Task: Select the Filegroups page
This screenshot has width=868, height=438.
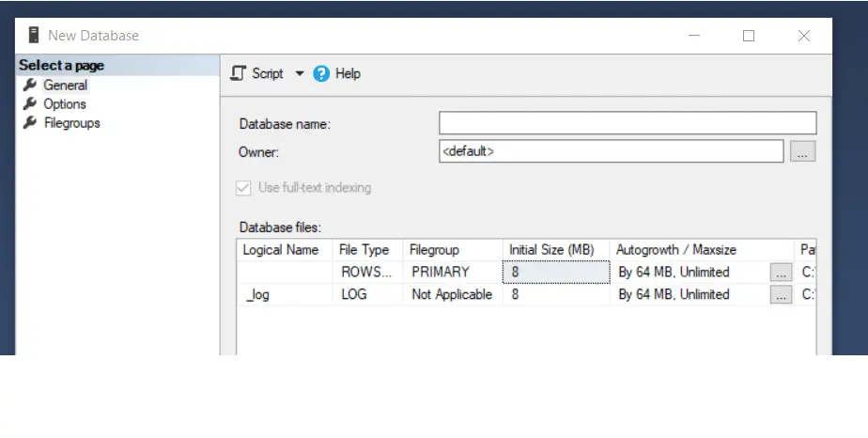Action: (x=72, y=123)
